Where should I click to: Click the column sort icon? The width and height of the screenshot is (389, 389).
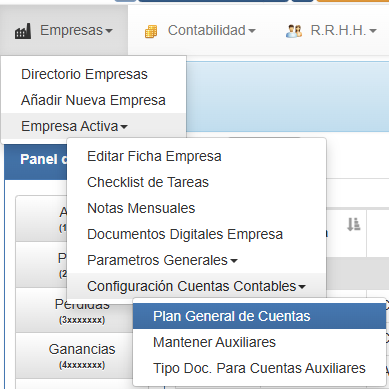coord(353,224)
